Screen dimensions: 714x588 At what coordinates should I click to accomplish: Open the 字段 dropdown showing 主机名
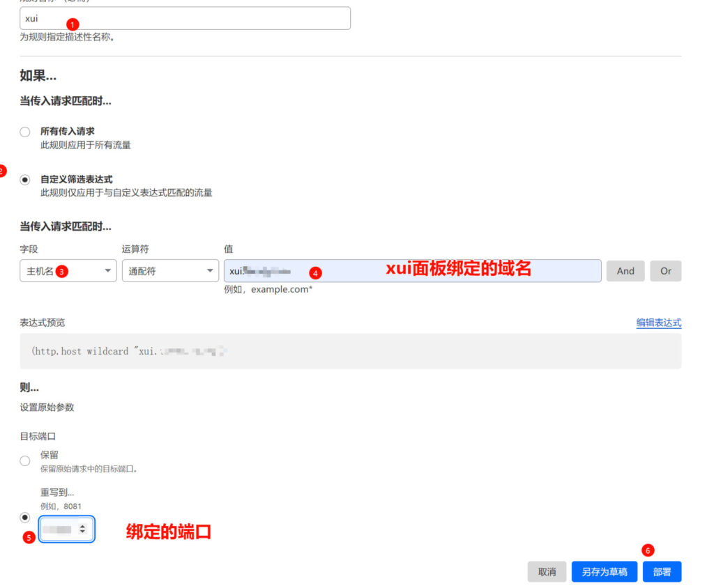coord(68,271)
